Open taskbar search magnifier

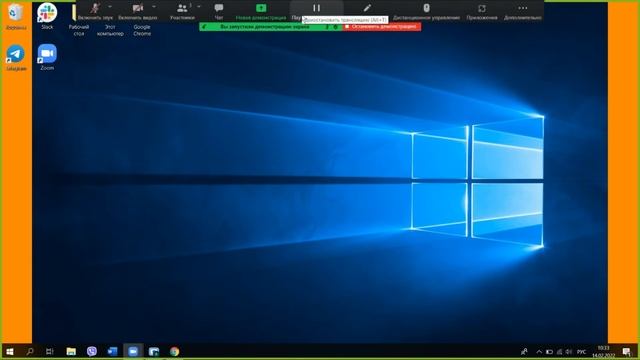[x=30, y=351]
